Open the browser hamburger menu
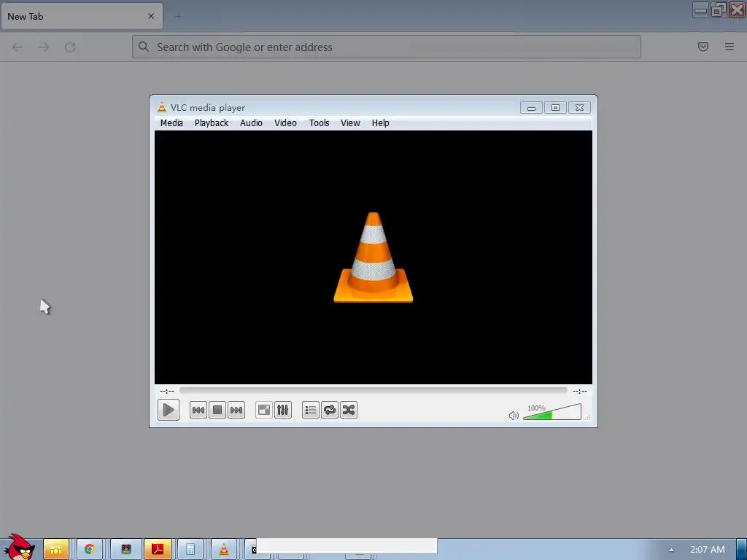 click(x=729, y=47)
